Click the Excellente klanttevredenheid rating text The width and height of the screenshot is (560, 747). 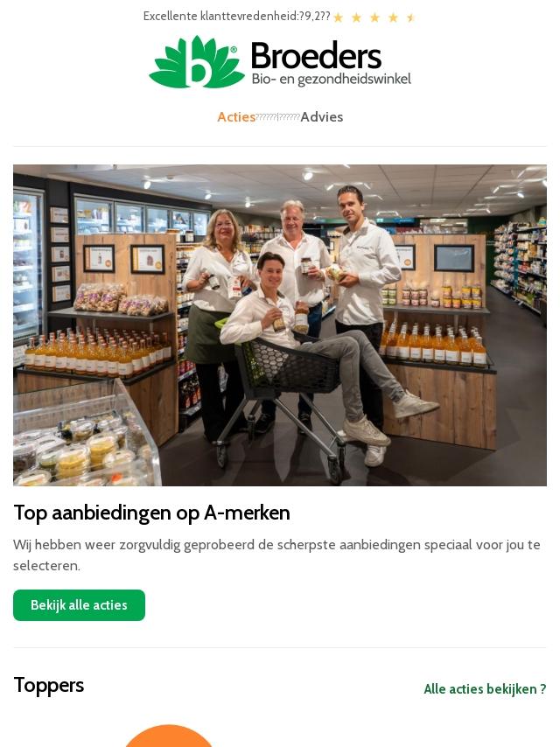(236, 17)
